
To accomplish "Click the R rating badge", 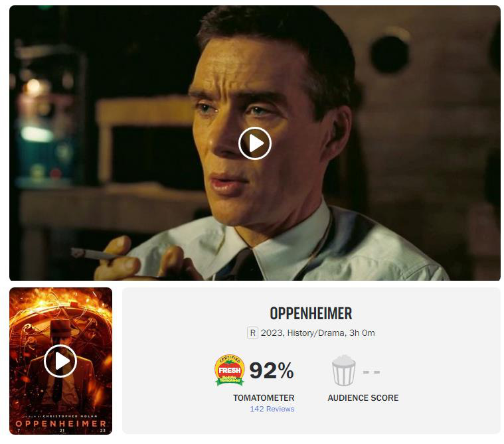I will click(x=252, y=333).
